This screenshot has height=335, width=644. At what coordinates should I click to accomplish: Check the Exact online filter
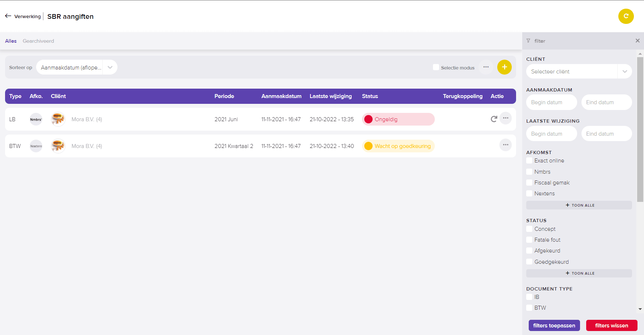click(x=529, y=161)
